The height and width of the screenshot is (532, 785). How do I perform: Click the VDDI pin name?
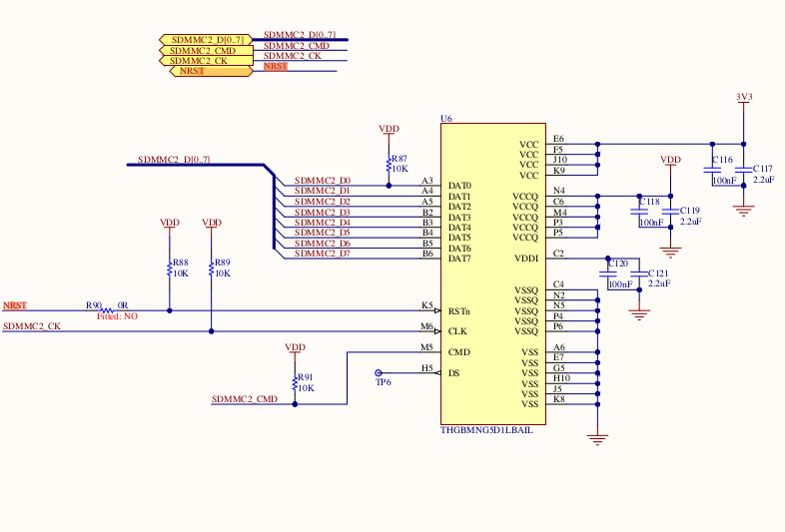526,259
